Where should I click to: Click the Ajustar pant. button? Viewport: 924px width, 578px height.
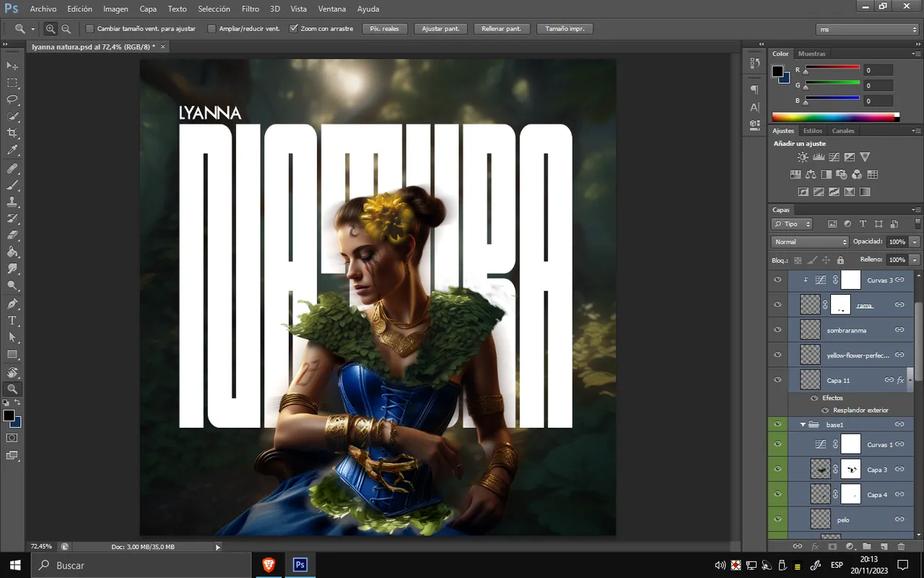pyautogui.click(x=440, y=29)
